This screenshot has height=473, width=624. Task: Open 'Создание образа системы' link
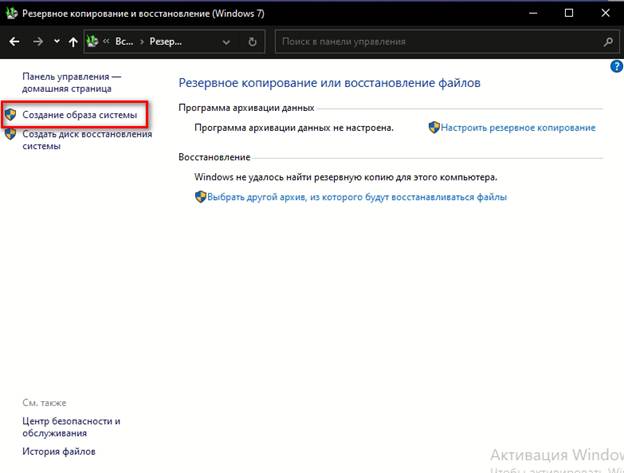(80, 115)
